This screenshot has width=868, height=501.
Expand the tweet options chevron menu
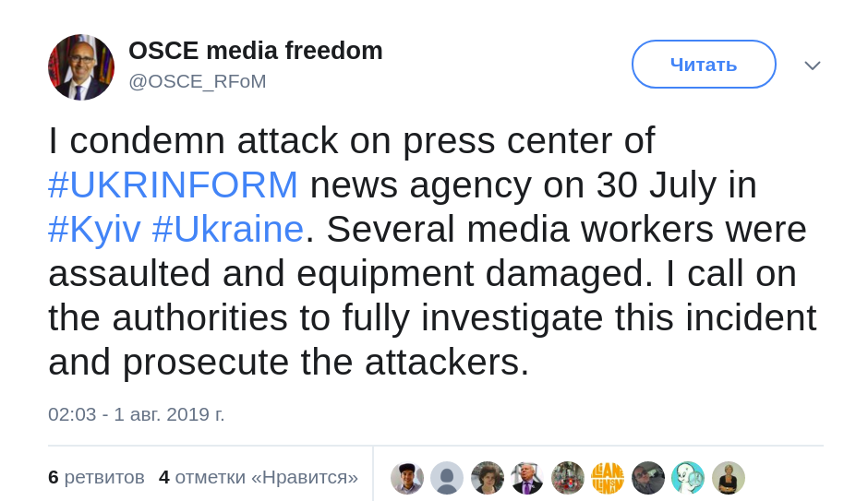813,66
